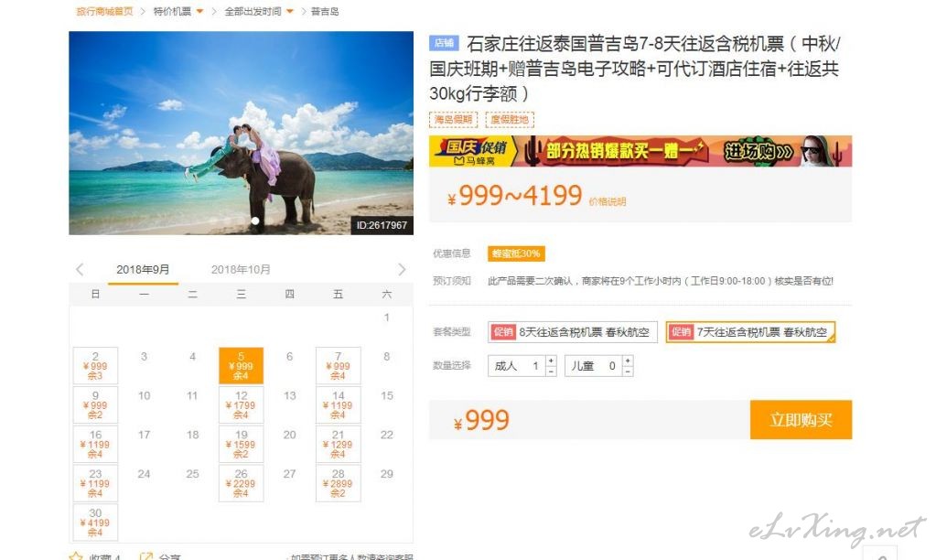The width and height of the screenshot is (936, 560).
Task: Click the favorite star icon
Action: coord(76,556)
